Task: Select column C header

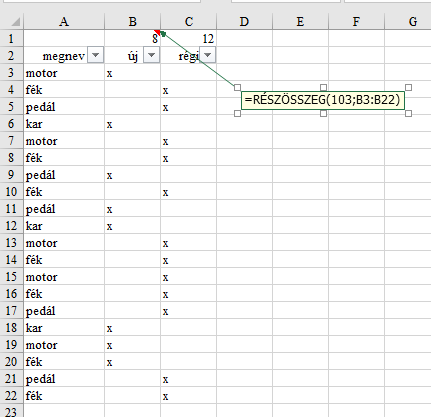Action: tap(189, 22)
